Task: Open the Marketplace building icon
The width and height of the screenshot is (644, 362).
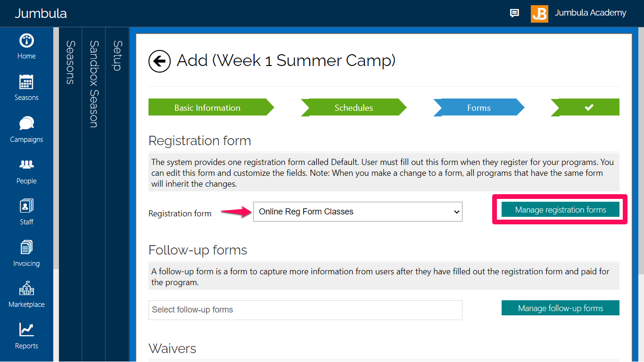Action: tap(26, 288)
